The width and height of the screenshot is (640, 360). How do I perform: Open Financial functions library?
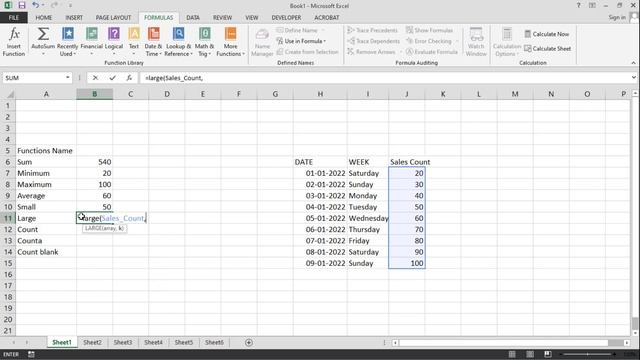[91, 42]
